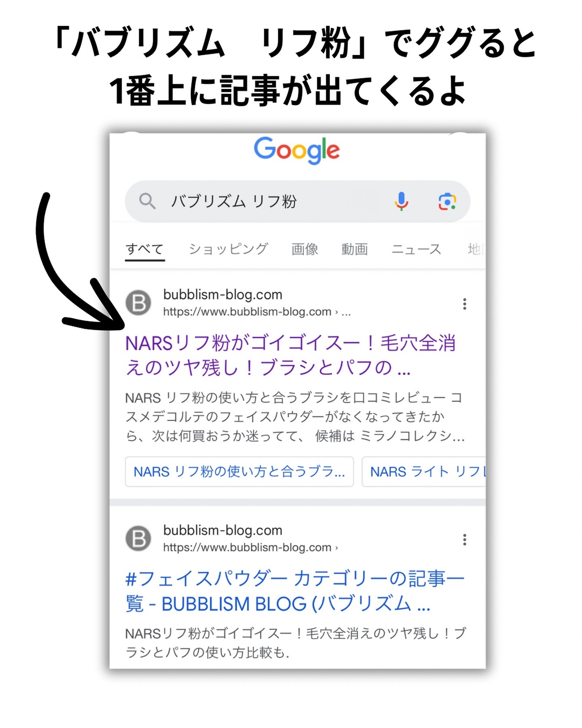Open #フェイスパウダー カテゴリー result link
The height and width of the screenshot is (728, 582).
(295, 591)
